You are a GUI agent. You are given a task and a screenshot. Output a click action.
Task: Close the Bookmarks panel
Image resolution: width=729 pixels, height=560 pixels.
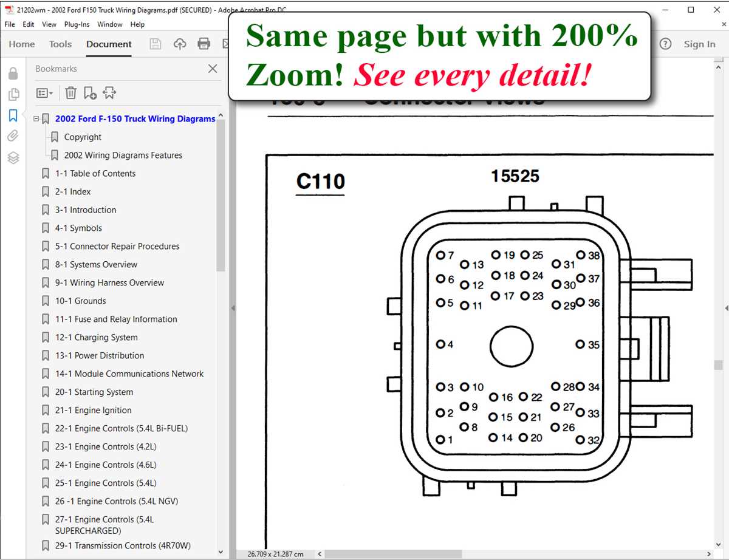coord(213,69)
